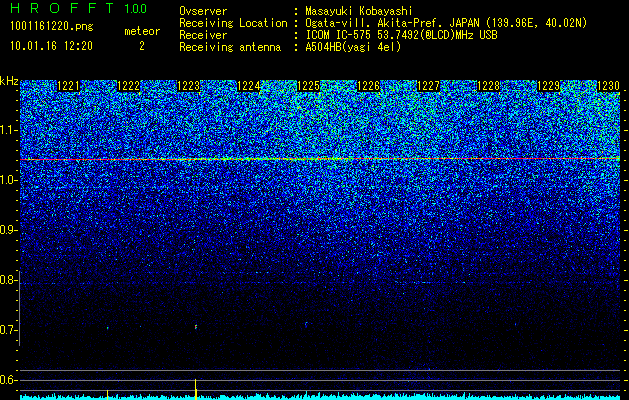Click the 1222 time marker
Screen dimensions: 629x400
click(x=128, y=86)
